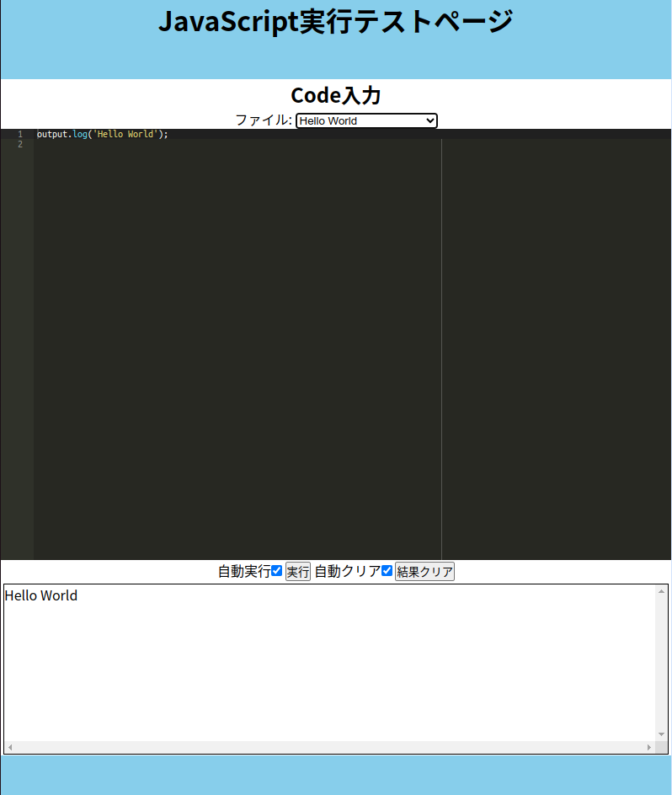This screenshot has height=795, width=672.
Task: Click output horizontal scrollbar left arrow
Action: click(x=10, y=747)
